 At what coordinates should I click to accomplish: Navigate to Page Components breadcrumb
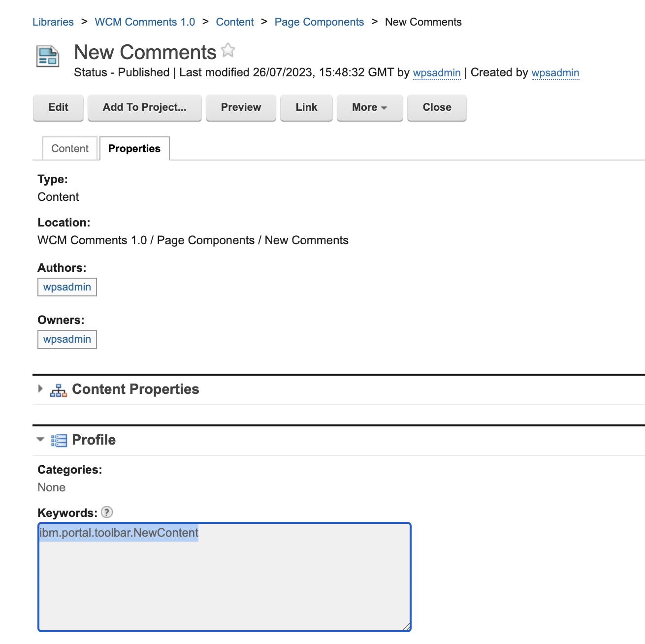(x=319, y=22)
